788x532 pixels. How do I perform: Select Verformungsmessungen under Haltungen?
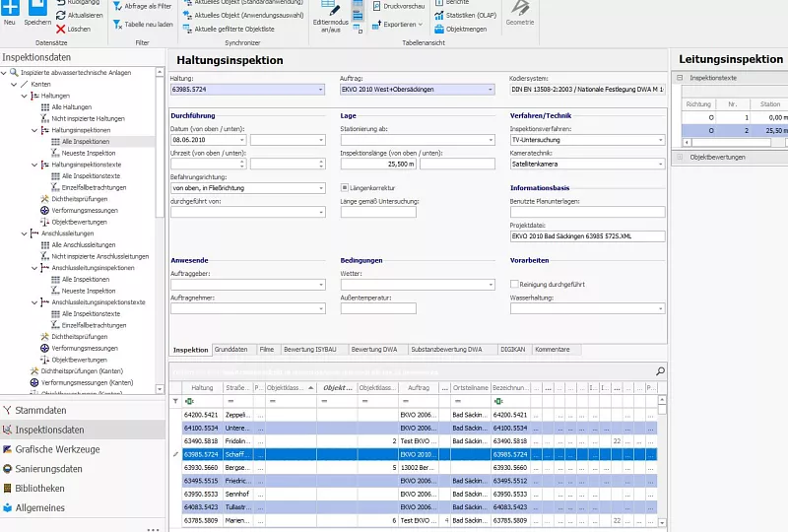coord(85,210)
